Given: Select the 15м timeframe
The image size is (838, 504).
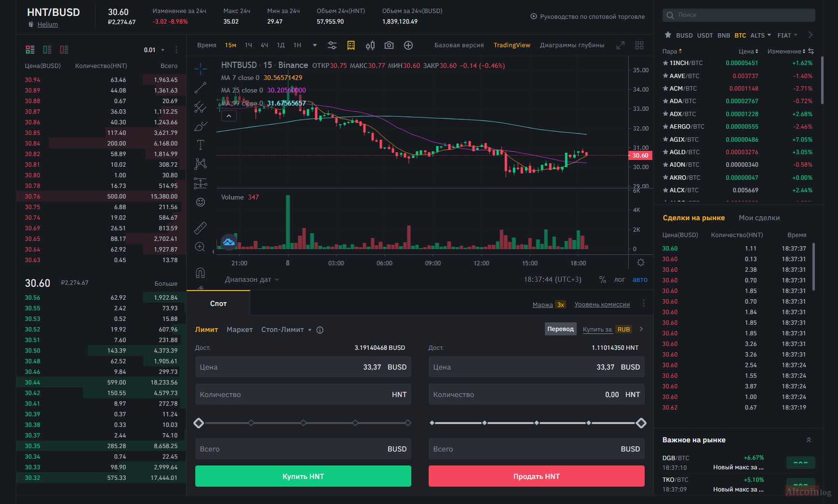Looking at the screenshot, I should (230, 45).
